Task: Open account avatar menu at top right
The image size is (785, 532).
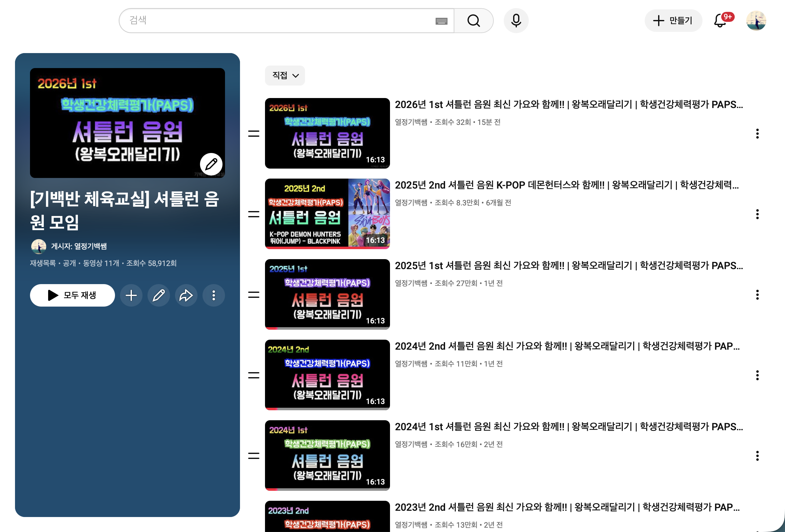Action: click(756, 21)
